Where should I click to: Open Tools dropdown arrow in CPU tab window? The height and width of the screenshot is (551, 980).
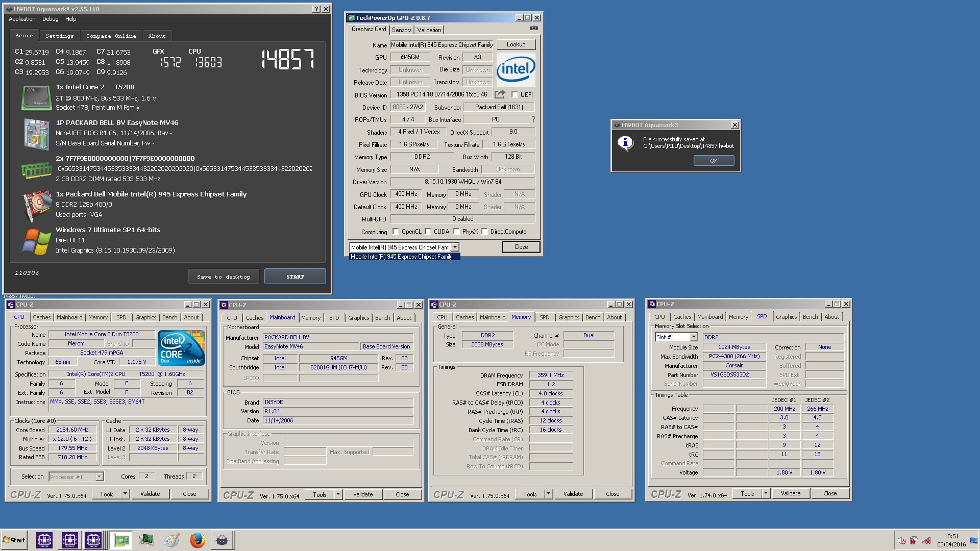point(125,494)
